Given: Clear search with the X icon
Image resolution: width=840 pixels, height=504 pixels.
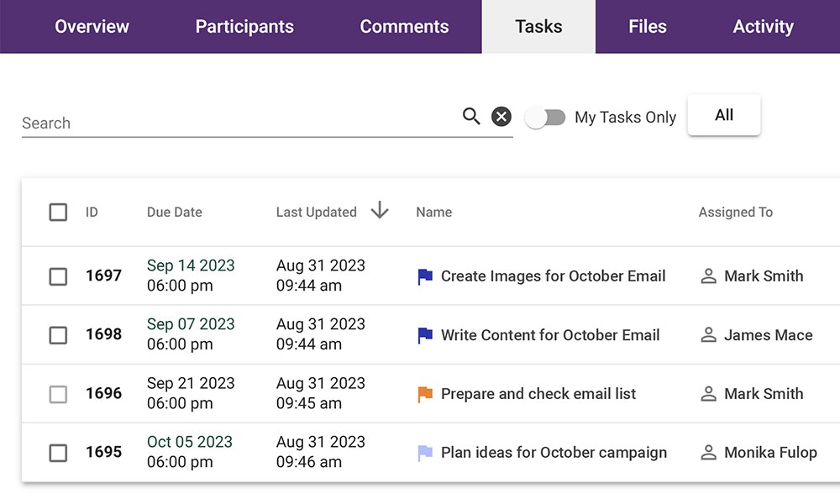Looking at the screenshot, I should point(501,116).
